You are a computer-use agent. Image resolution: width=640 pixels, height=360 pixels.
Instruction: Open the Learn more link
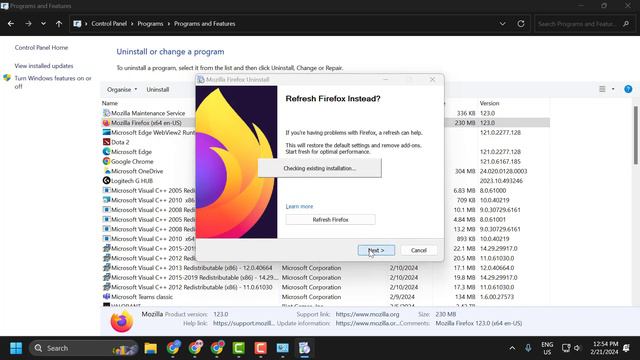coord(299,207)
